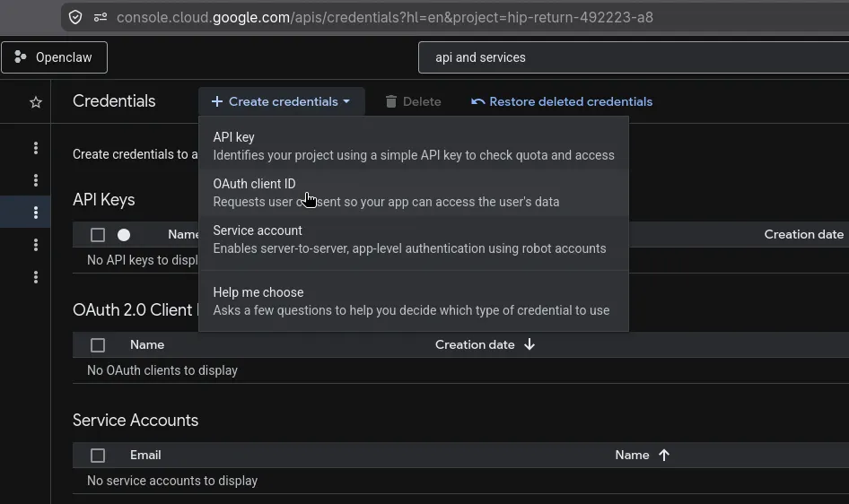Choose Help me choose option
Screen dimensions: 849x504
pyautogui.click(x=414, y=301)
